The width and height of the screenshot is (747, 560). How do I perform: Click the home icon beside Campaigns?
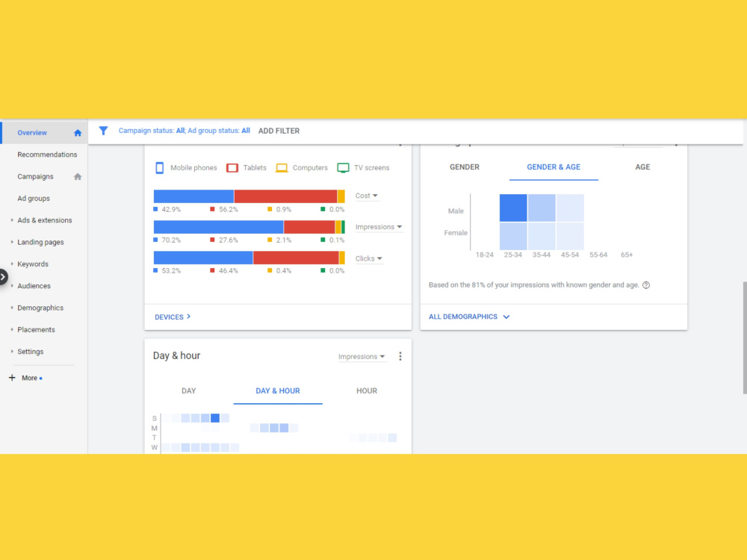pos(78,177)
